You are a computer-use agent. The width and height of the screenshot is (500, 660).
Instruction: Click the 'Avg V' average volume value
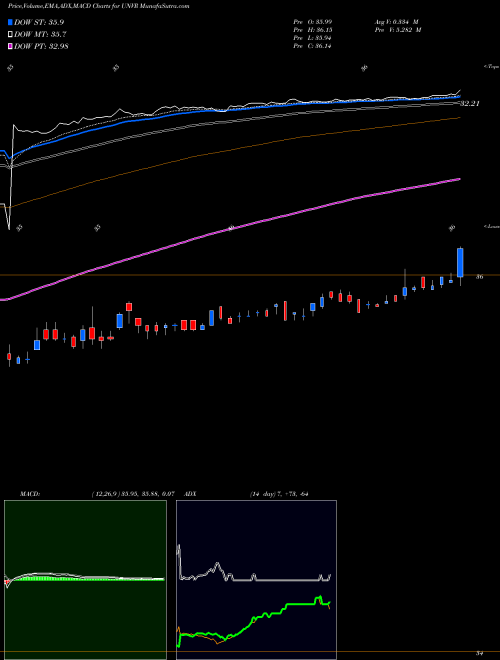[x=396, y=22]
